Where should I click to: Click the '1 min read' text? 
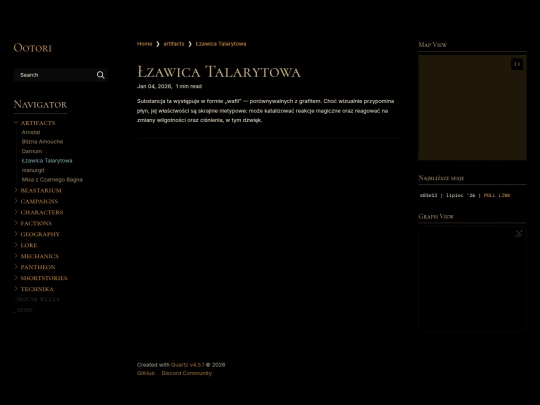(x=189, y=86)
